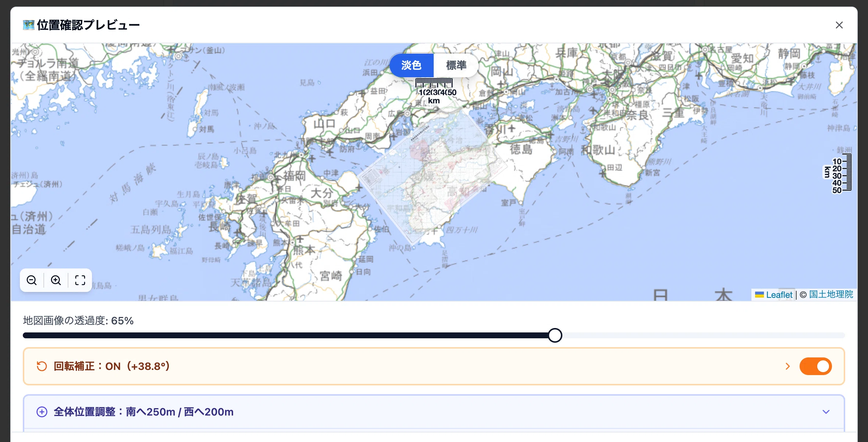868x442 pixels.
Task: Click the 和歌山 label on the map
Action: click(x=598, y=150)
